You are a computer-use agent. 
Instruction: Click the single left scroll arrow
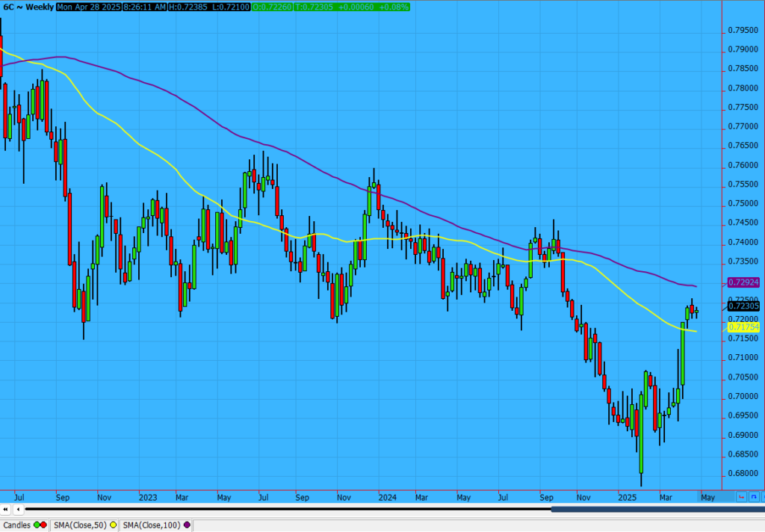pos(18,510)
